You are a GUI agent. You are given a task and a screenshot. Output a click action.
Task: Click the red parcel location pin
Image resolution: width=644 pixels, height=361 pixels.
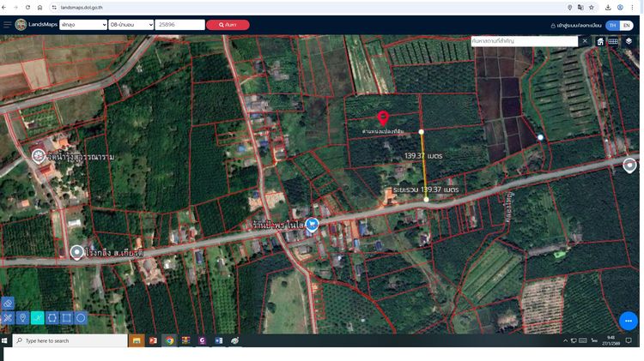(x=383, y=119)
